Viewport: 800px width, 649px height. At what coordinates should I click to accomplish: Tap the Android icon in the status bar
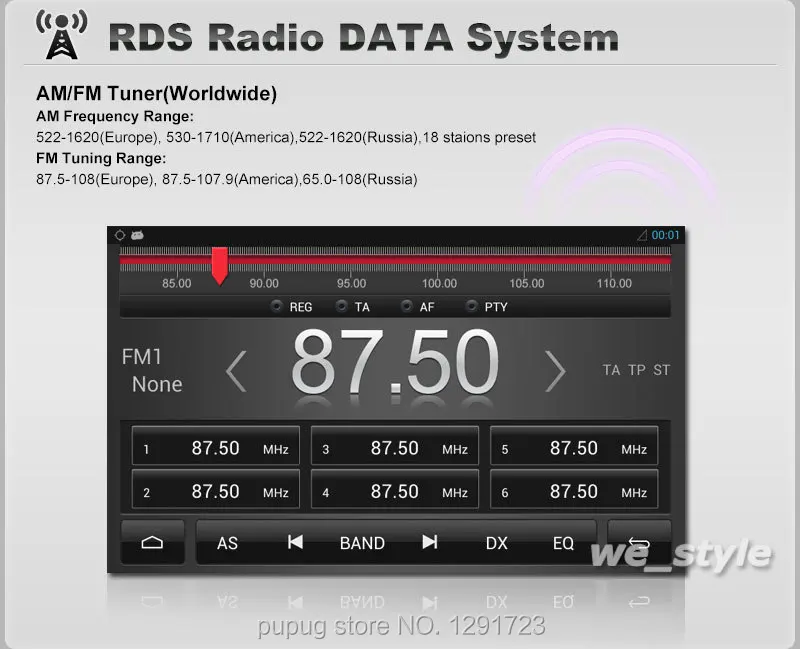point(137,235)
